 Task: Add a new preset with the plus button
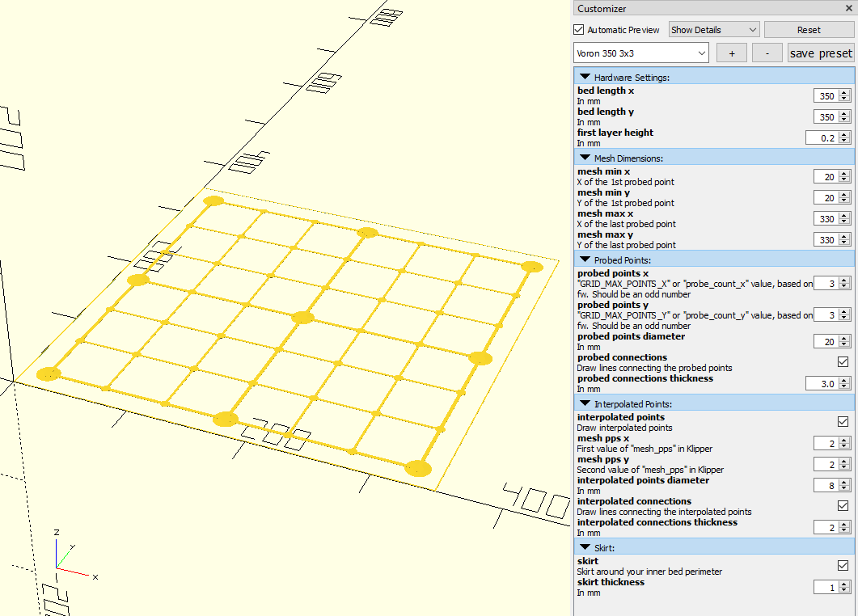click(731, 53)
